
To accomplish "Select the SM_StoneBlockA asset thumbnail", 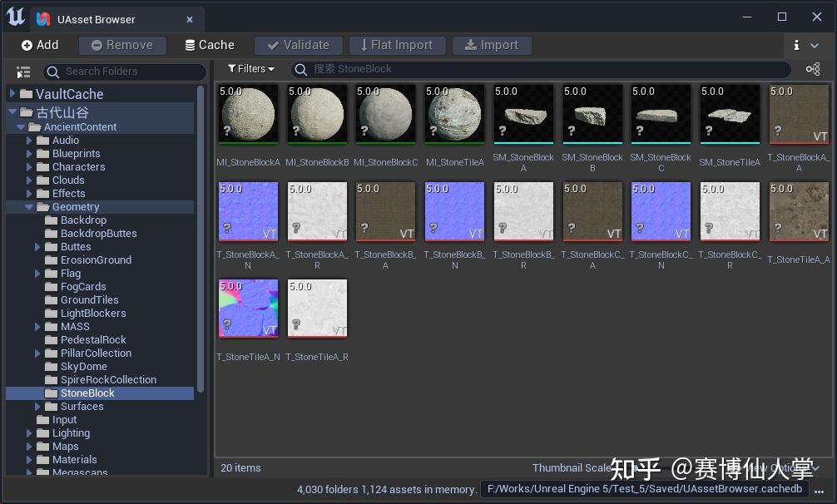I will coord(523,114).
